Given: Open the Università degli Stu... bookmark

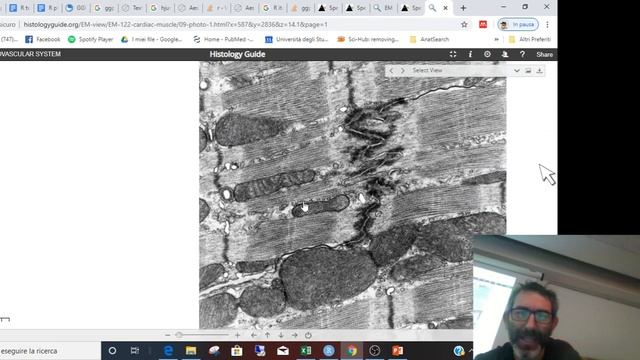Looking at the screenshot, I should (x=297, y=39).
